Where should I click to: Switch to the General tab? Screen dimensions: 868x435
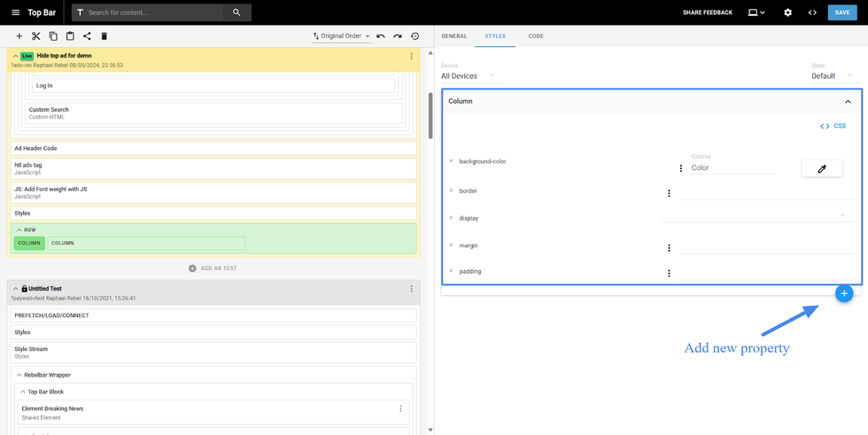453,36
